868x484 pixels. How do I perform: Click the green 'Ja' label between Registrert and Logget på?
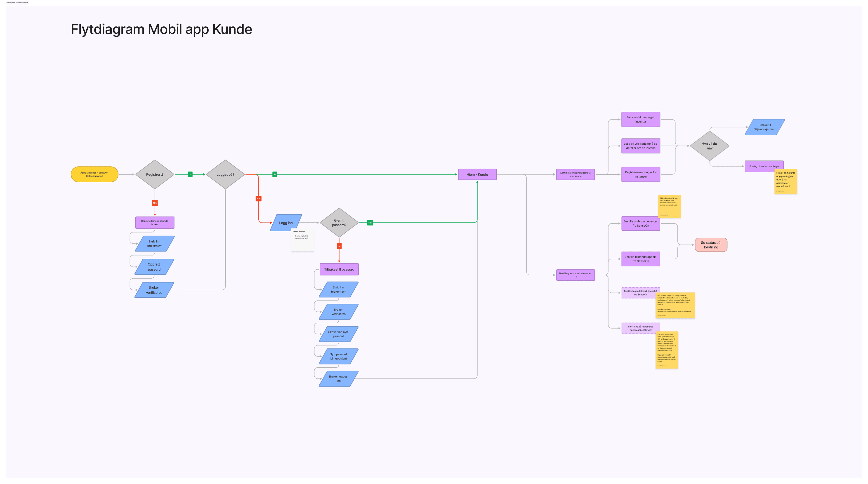190,174
